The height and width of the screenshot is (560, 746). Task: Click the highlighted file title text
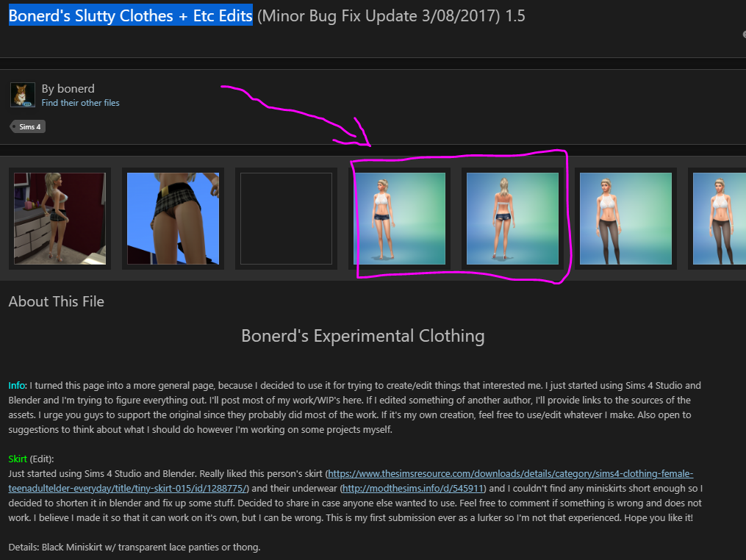point(130,15)
